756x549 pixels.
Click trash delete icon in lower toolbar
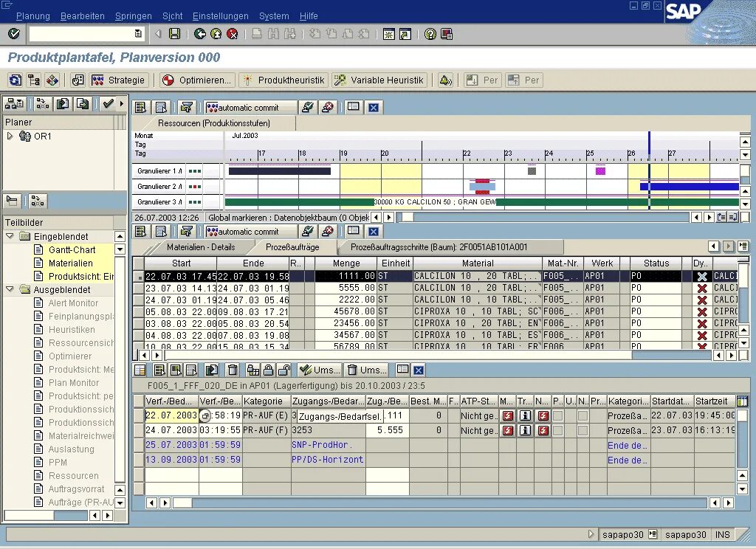coord(233,370)
